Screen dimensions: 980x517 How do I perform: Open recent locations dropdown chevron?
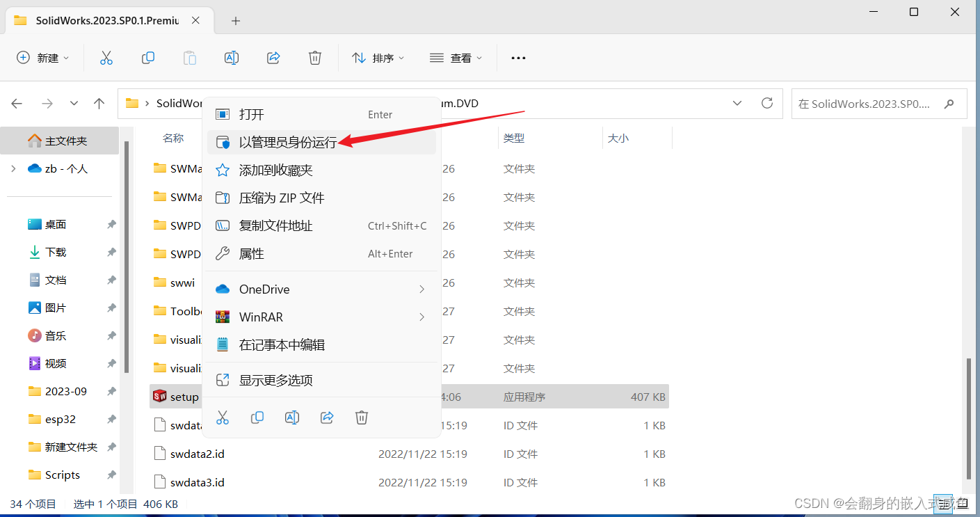point(74,104)
